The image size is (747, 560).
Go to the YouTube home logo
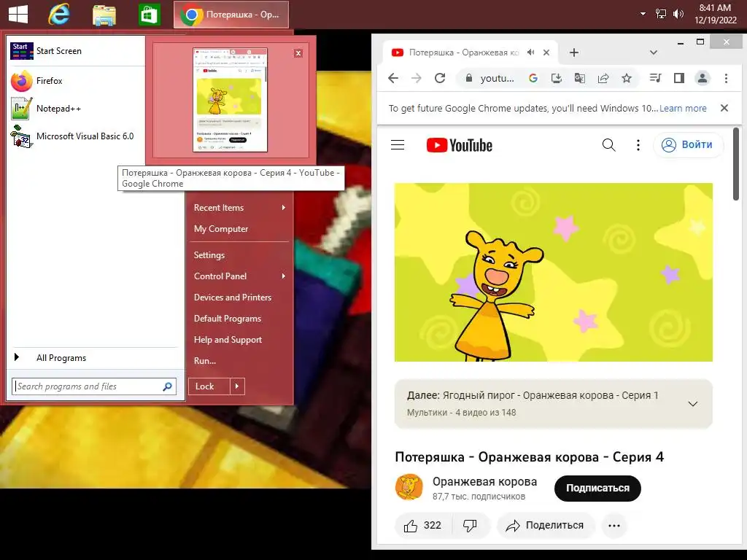(x=460, y=145)
